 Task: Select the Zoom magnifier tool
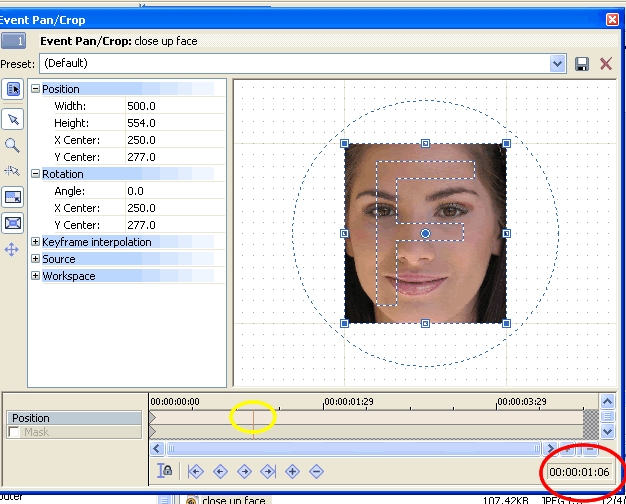[14, 145]
